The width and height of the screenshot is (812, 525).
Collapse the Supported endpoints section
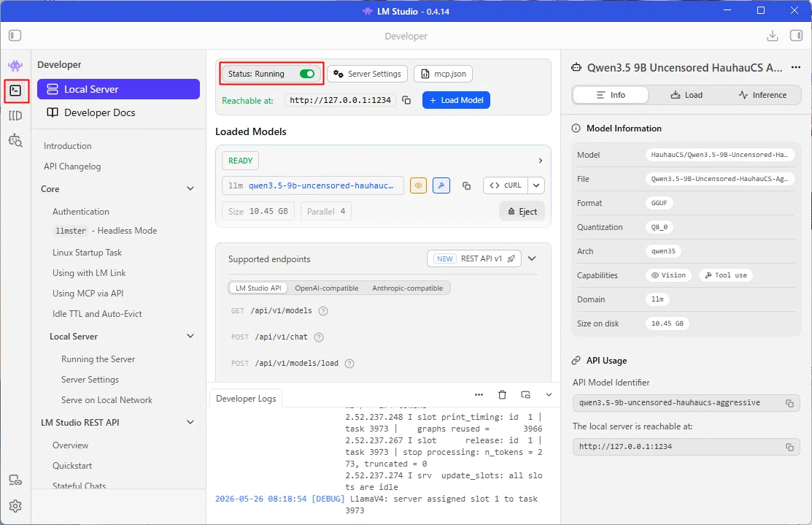[x=532, y=258]
